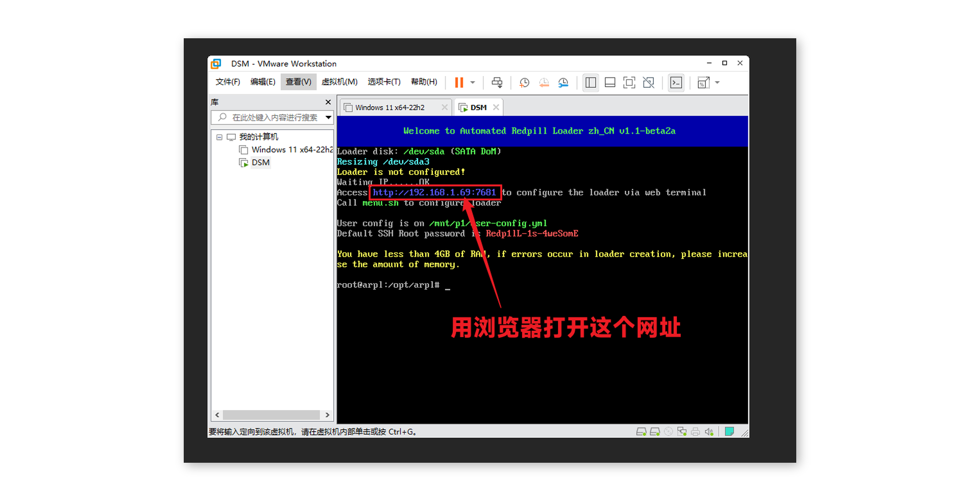Click the library horizontal scrollbar thumb
The width and height of the screenshot is (980, 501).
272,415
